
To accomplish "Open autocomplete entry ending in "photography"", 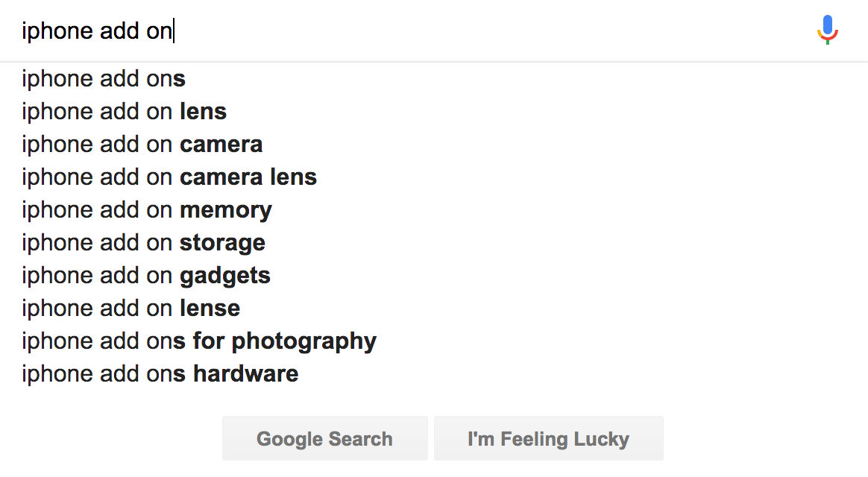I will (199, 341).
